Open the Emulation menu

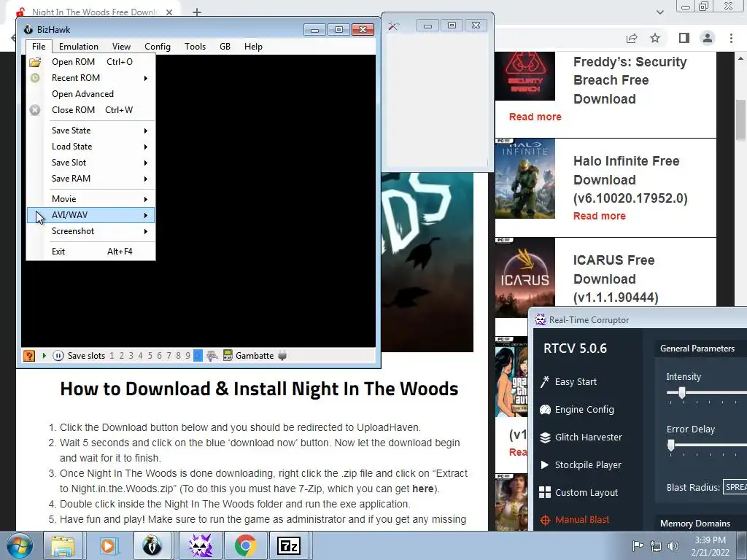(79, 46)
